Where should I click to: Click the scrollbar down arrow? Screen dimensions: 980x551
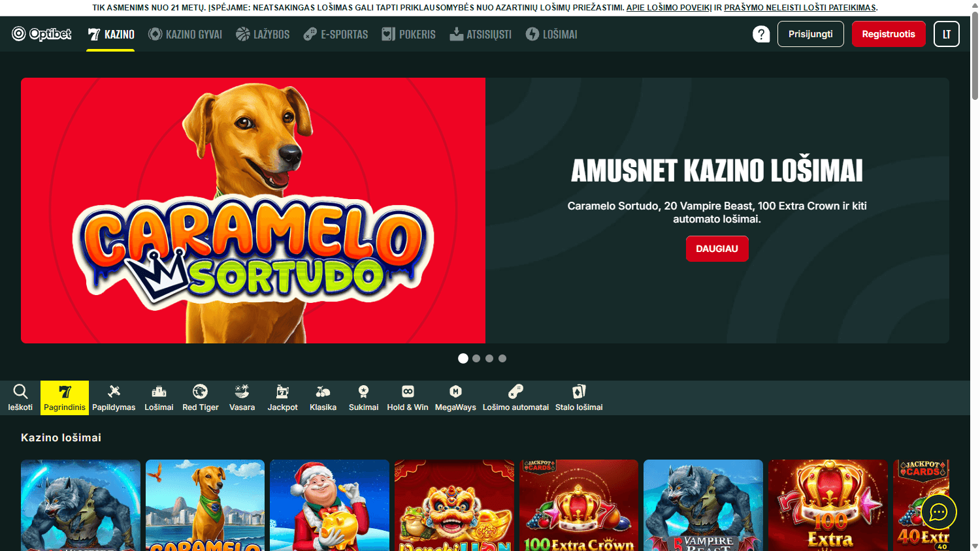tap(975, 546)
